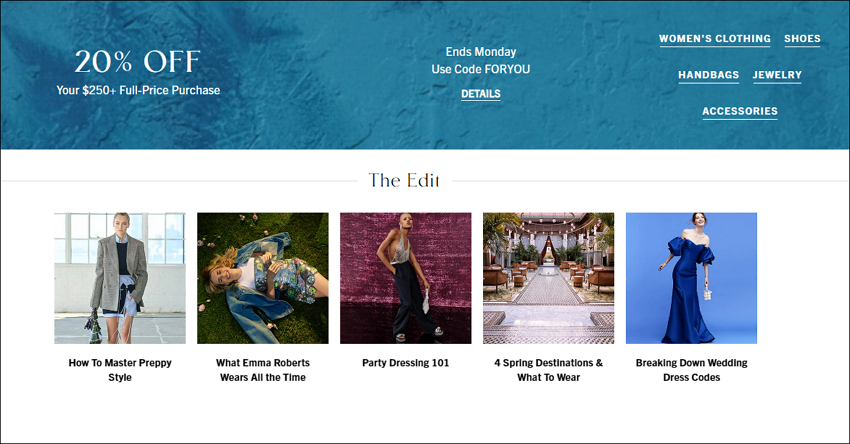Click The Edit section heading
Viewport: 850px width, 444px height.
(x=404, y=181)
